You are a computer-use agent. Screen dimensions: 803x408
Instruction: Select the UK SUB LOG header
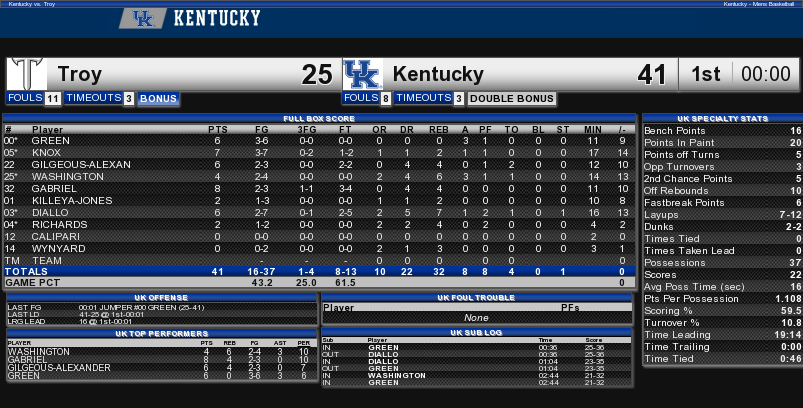(x=476, y=332)
